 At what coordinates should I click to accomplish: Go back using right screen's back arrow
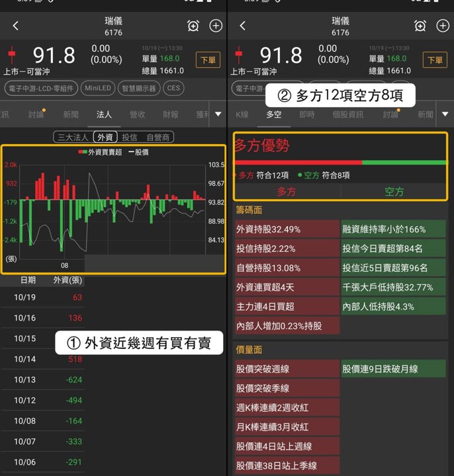[242, 26]
